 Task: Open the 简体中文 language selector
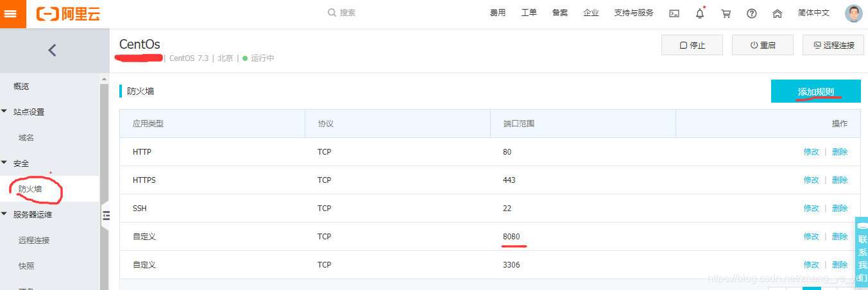pyautogui.click(x=813, y=13)
